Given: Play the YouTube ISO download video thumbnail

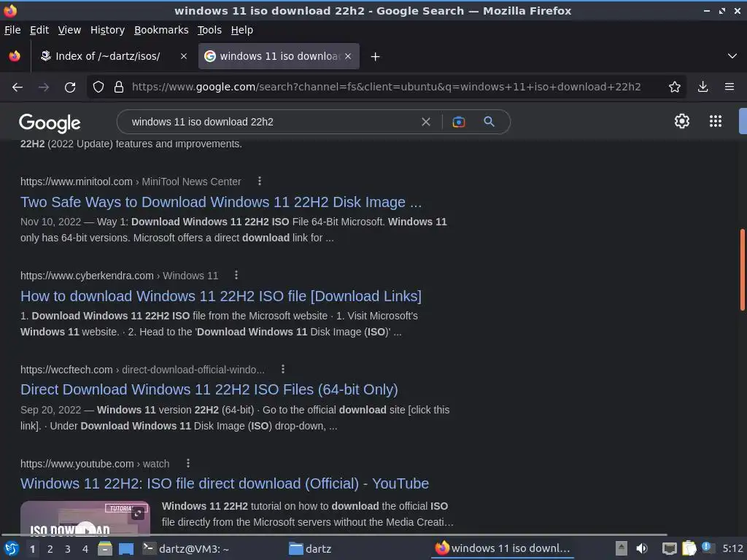Looking at the screenshot, I should click(x=85, y=518).
